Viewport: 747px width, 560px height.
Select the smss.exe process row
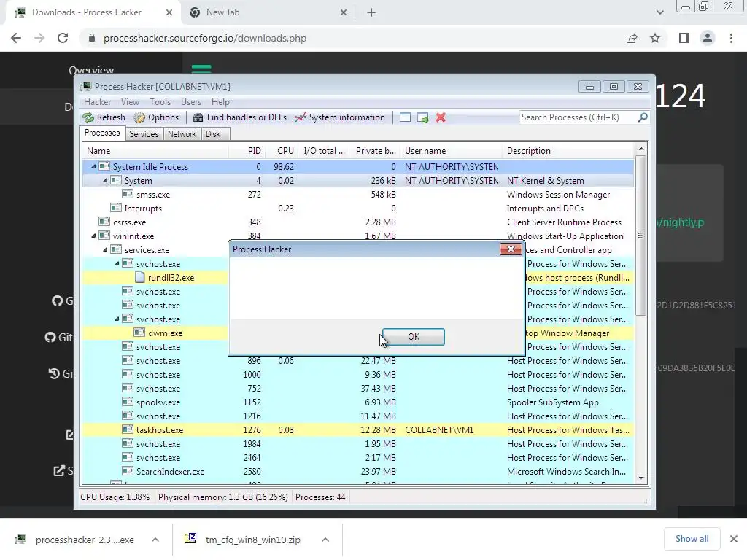click(x=357, y=194)
